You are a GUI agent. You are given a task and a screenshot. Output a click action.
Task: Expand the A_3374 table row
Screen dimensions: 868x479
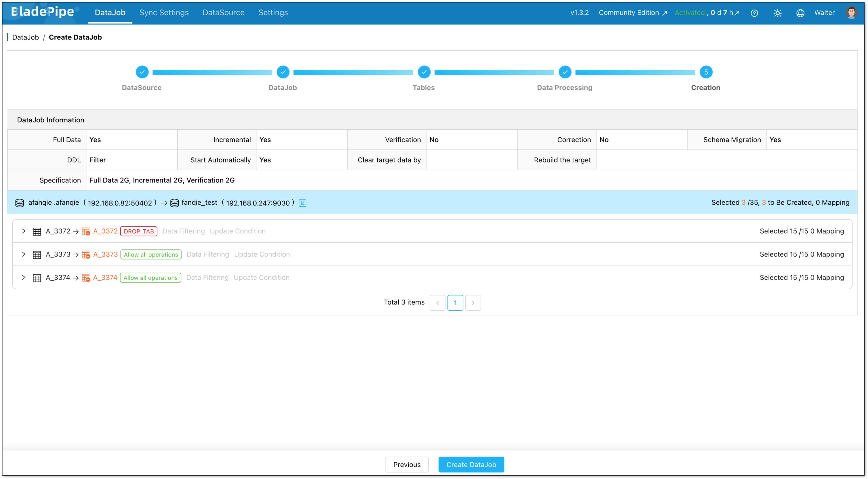click(x=23, y=278)
